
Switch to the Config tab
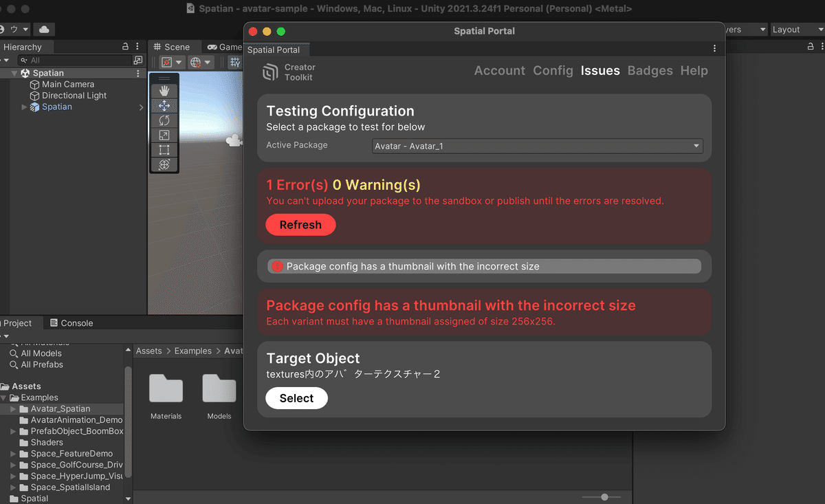tap(553, 71)
